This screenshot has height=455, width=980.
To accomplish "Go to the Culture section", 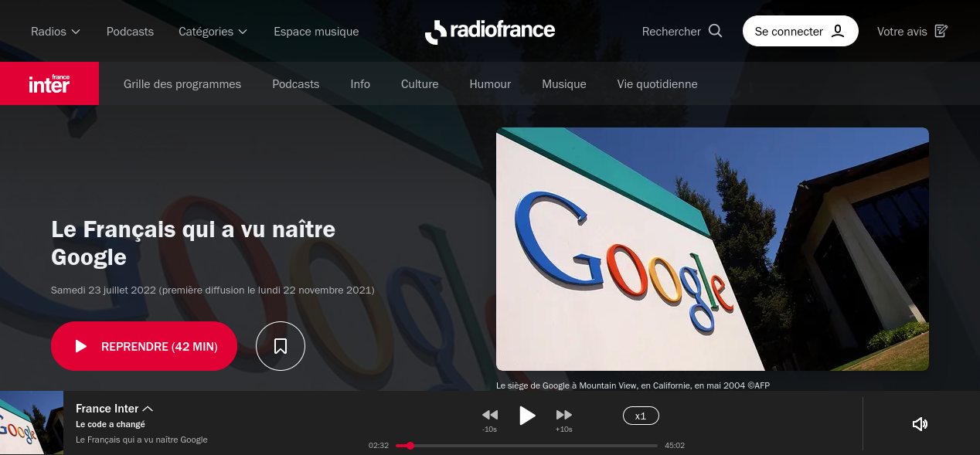I will pos(420,83).
